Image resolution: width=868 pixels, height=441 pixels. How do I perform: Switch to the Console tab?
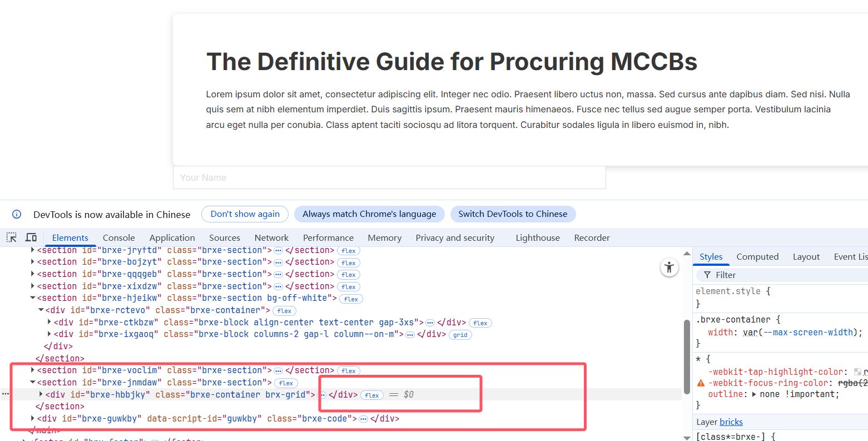coord(118,237)
